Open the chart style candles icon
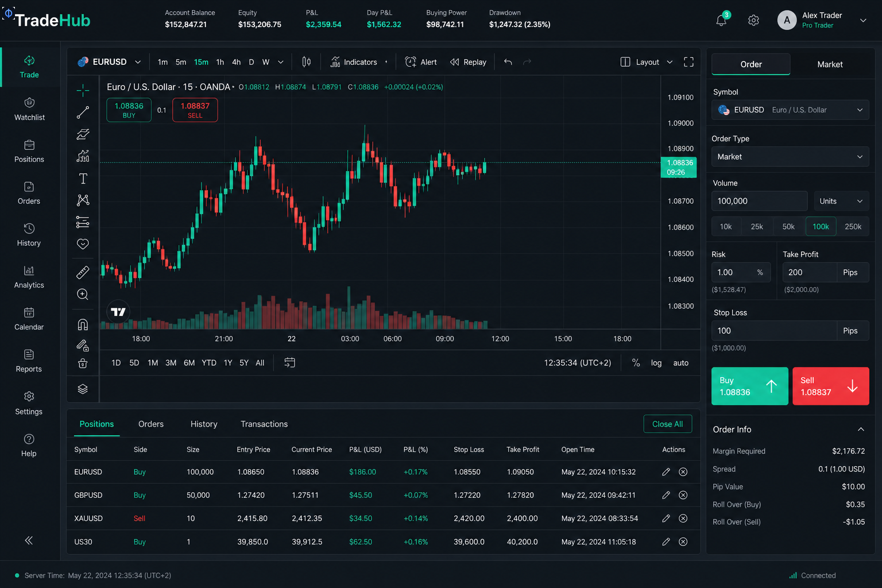Screen dimensions: 882x588 307,62
